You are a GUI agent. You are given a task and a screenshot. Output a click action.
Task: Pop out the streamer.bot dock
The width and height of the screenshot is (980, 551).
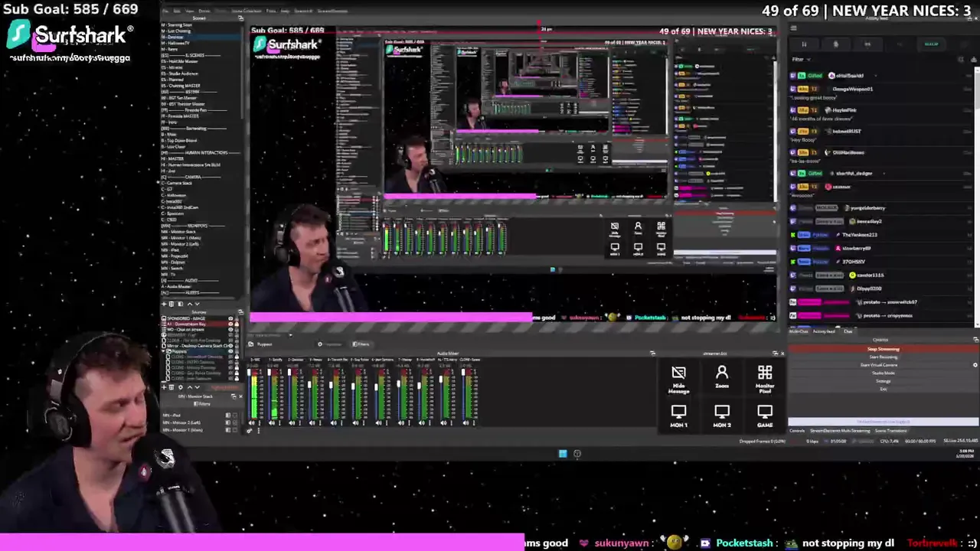coord(775,354)
